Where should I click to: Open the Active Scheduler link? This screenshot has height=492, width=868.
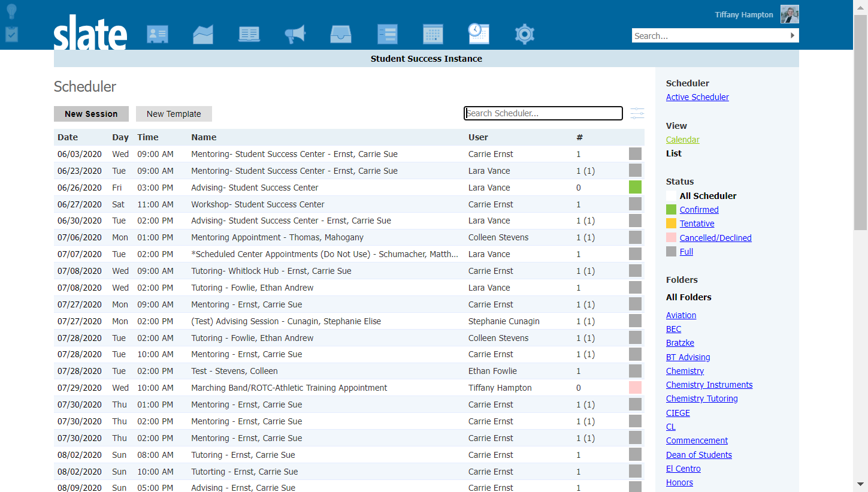697,97
